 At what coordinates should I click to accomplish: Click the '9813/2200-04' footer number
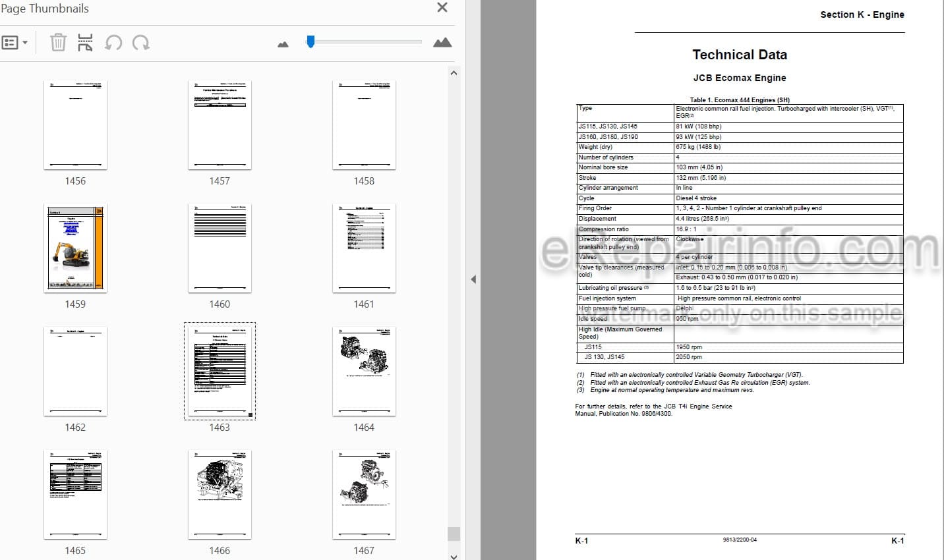point(740,540)
